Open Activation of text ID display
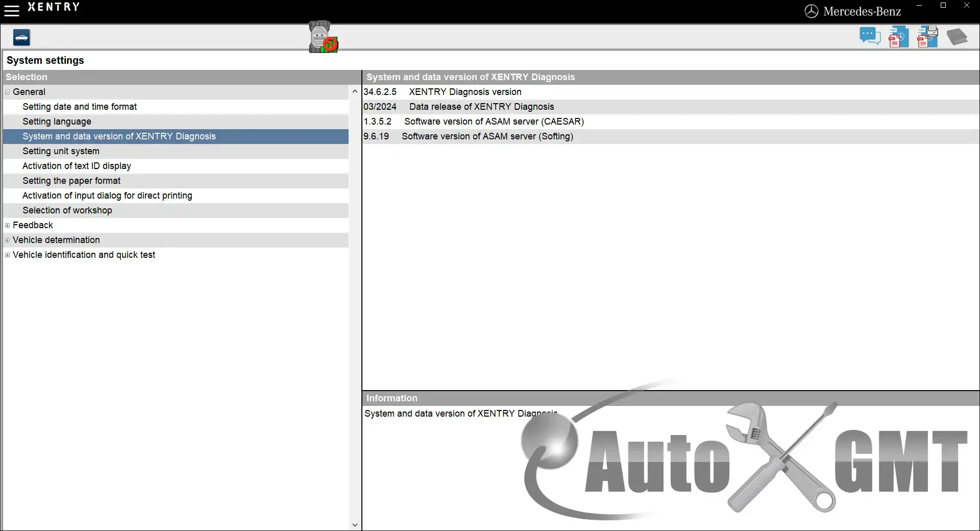 pyautogui.click(x=77, y=166)
